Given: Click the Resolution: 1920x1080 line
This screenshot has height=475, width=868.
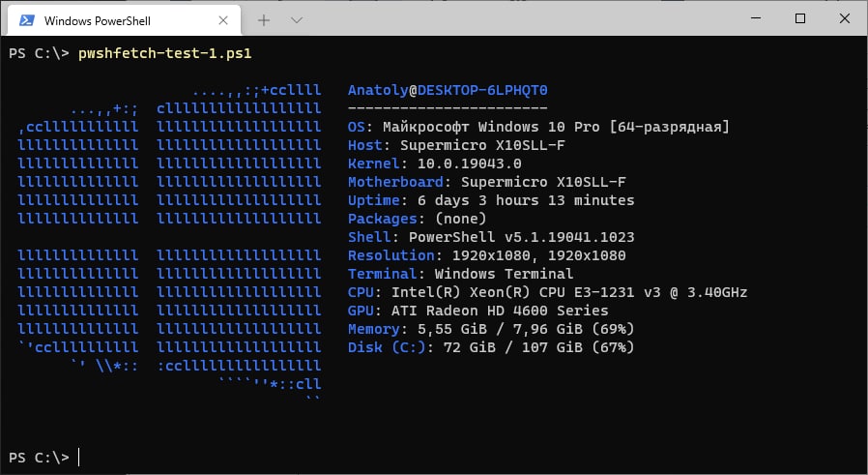Looking at the screenshot, I should [486, 255].
